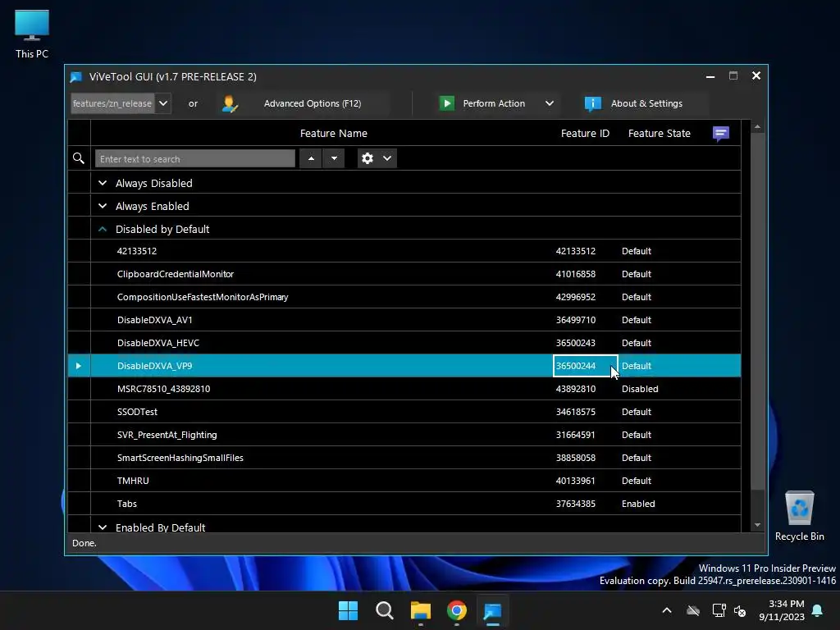The image size is (840, 630).
Task: Select the Recycle Bin desktop icon
Action: pos(799,517)
